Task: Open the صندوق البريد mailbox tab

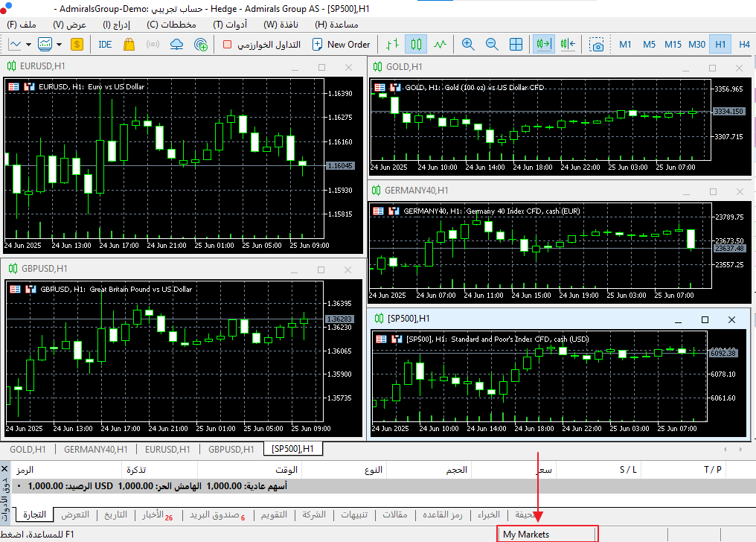Action: pyautogui.click(x=217, y=515)
